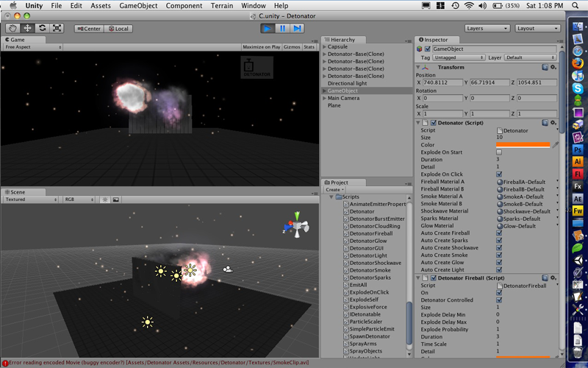Open the Textured draw mode dropdown

point(31,199)
